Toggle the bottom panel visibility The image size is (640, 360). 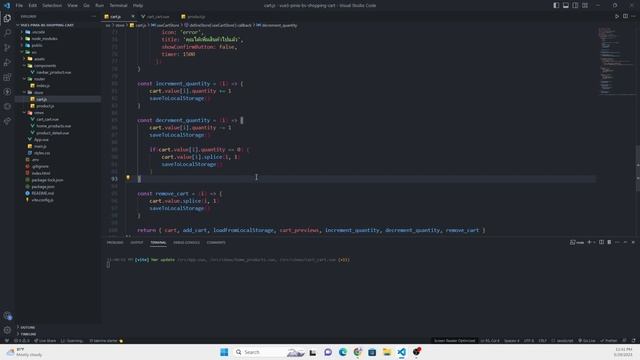(x=566, y=5)
